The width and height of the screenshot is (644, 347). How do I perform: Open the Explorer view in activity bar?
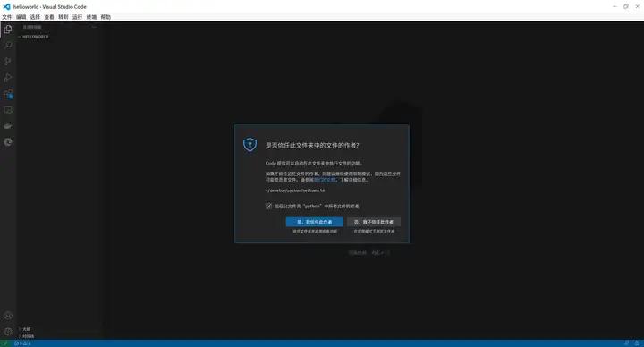pos(8,30)
